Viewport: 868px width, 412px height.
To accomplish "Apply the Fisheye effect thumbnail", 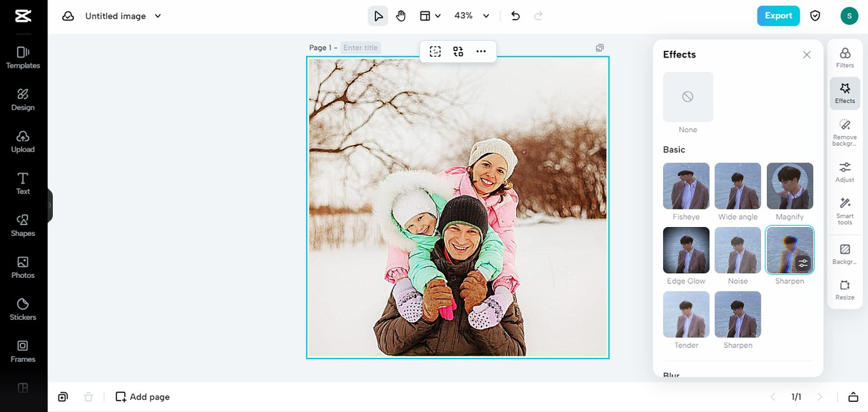I will [x=686, y=186].
